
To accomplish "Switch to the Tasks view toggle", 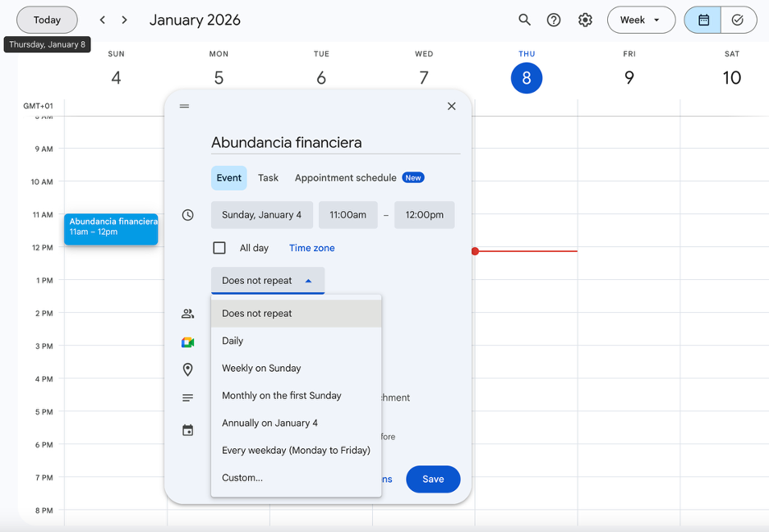I will click(738, 20).
